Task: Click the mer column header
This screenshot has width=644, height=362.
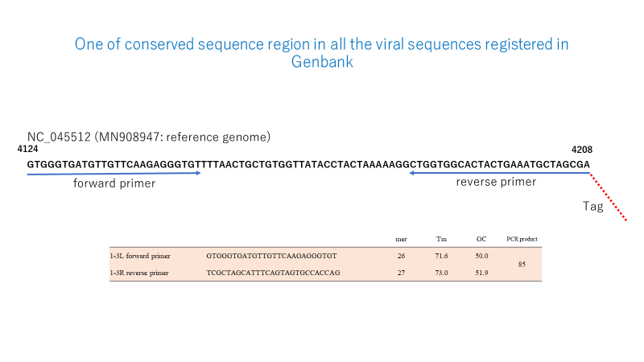Action: (401, 239)
